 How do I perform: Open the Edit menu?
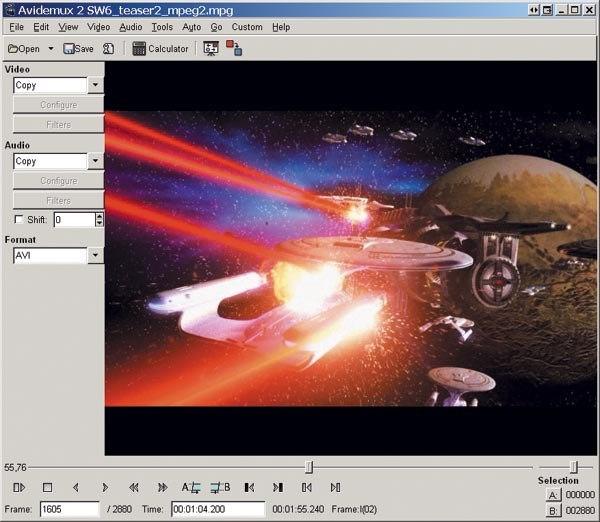tap(41, 27)
